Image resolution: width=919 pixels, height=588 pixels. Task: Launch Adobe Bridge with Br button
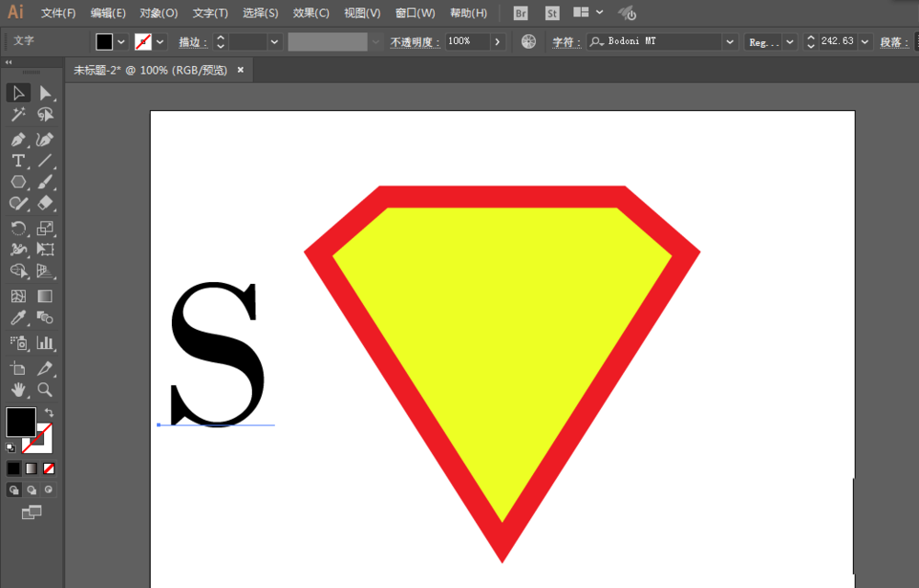point(520,13)
